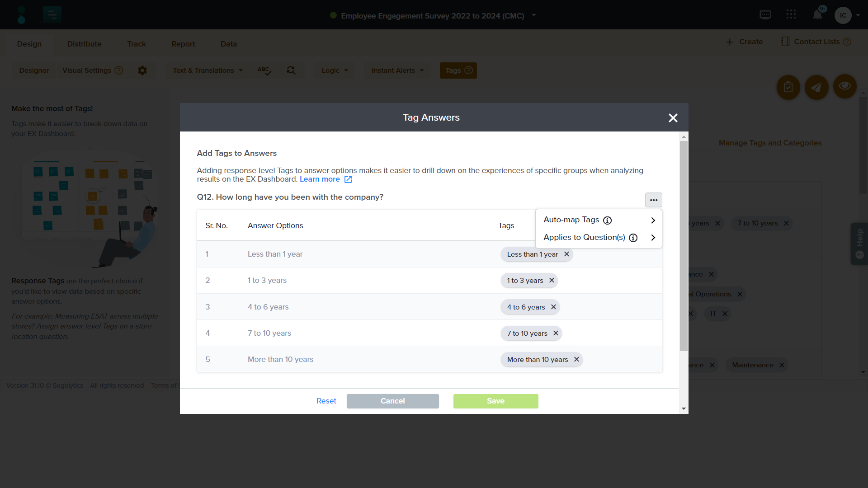Click the Save button

click(495, 401)
